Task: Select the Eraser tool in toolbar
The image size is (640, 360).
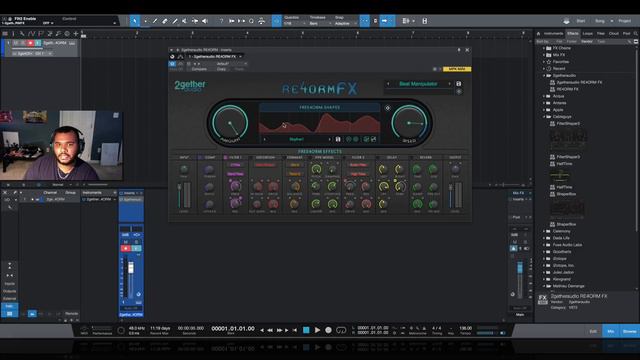Action: [165, 21]
